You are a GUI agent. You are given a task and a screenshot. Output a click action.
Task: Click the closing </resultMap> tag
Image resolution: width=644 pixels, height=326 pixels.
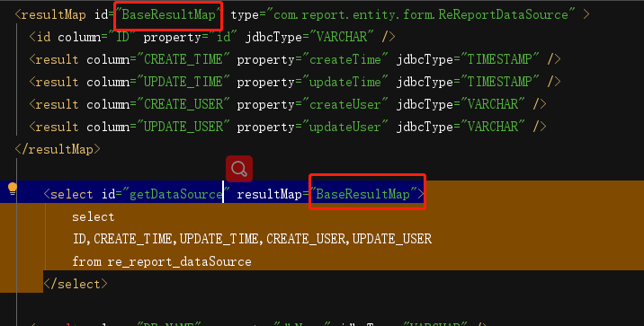(57, 149)
